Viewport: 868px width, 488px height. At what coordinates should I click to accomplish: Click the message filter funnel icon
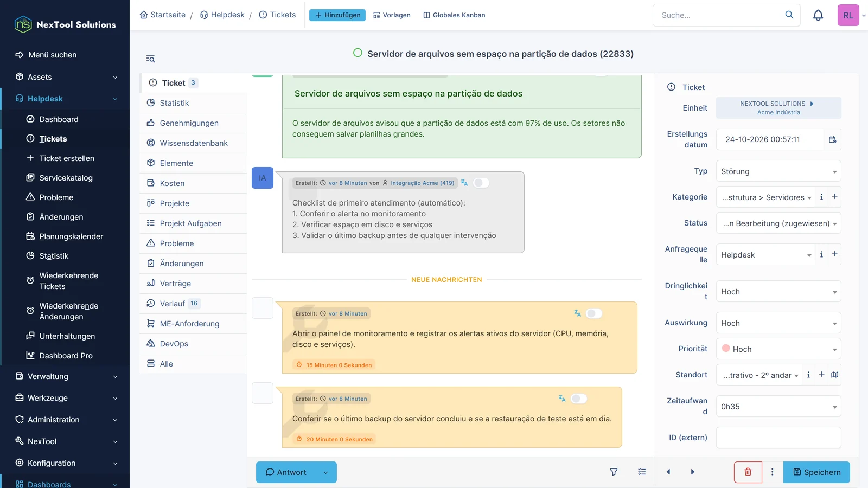coord(614,472)
